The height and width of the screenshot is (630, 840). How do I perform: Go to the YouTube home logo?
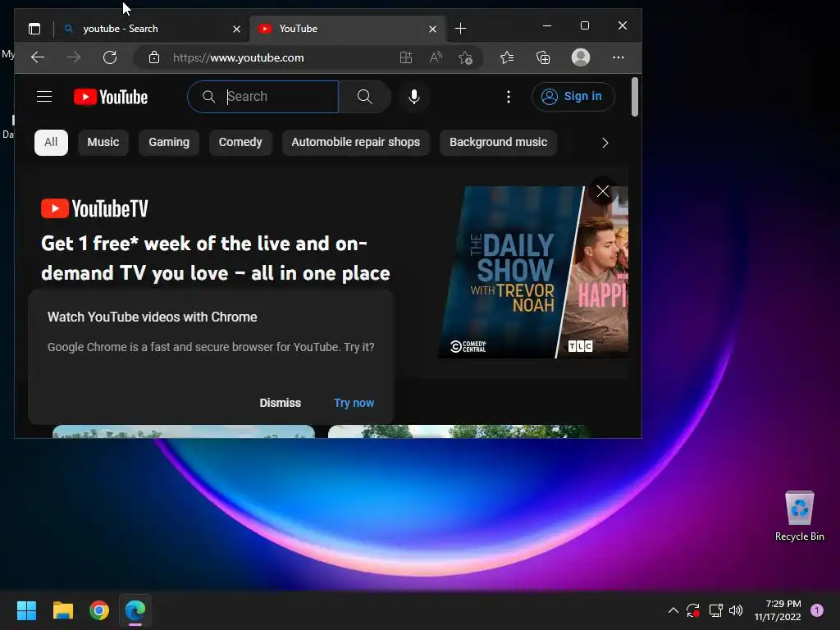tap(111, 97)
